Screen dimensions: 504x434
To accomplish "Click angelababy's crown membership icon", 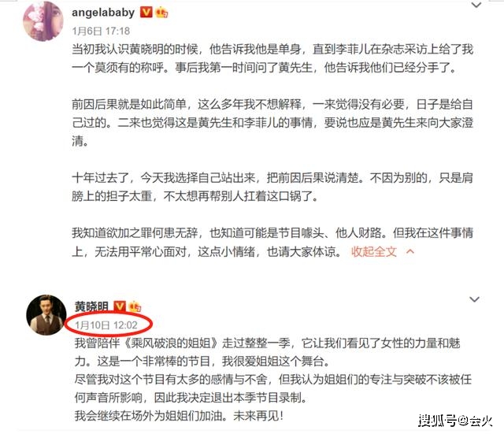I will 161,13.
